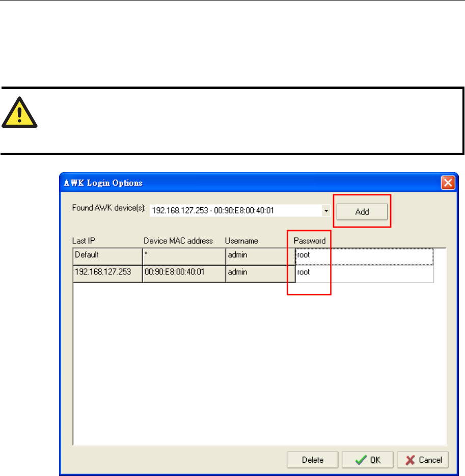Click the Last IP column header
Image resolution: width=465 pixels, height=476 pixels.
(84, 241)
